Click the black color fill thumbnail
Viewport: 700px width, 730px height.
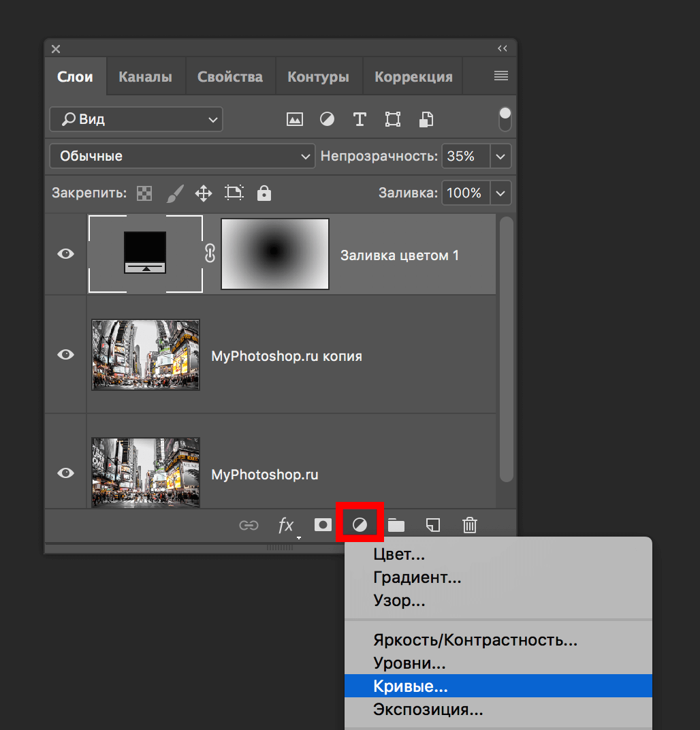pos(145,253)
